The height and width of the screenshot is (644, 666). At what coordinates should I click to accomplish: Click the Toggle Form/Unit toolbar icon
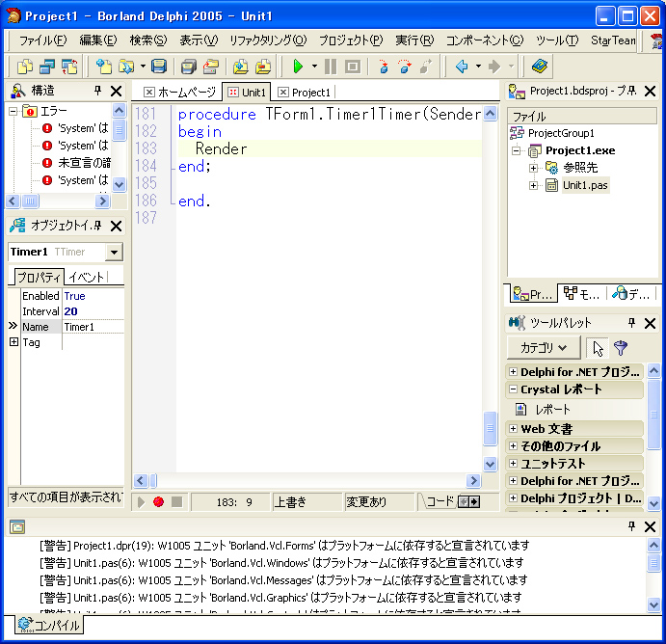point(69,67)
